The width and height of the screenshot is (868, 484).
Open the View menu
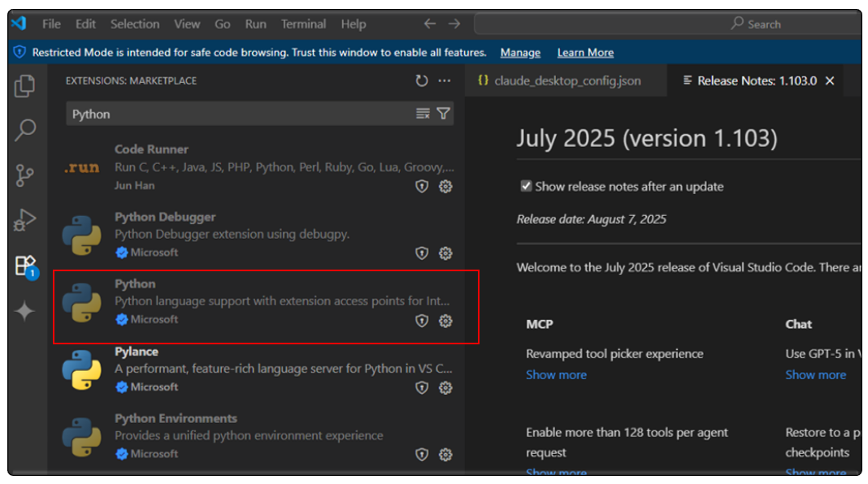187,24
